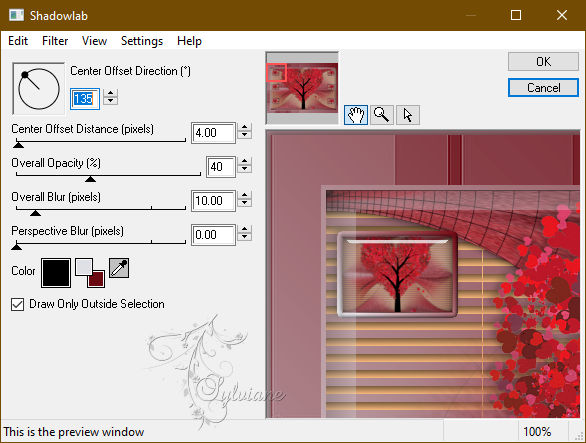Open the Filter menu
Screen dimensions: 586x443
click(55, 41)
